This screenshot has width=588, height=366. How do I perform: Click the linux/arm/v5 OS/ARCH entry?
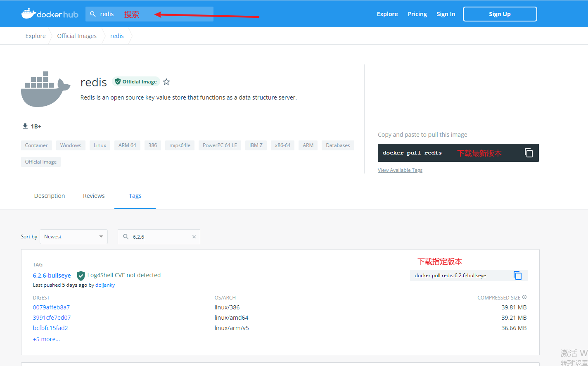pos(232,328)
